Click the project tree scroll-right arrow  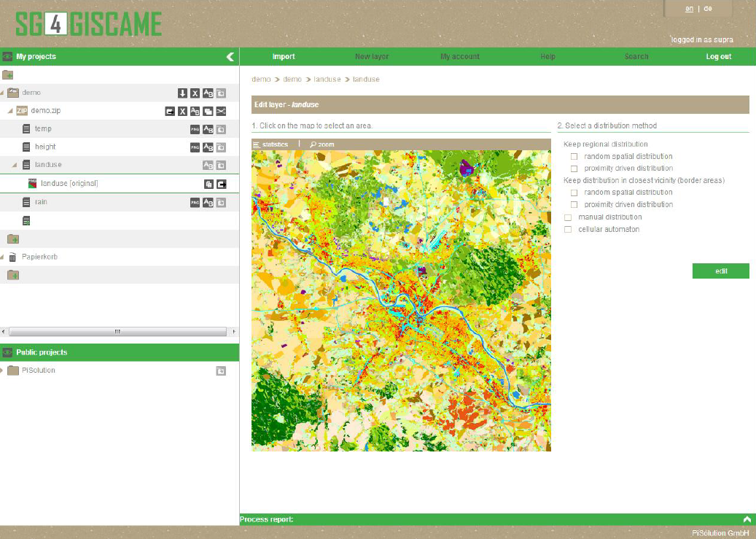pyautogui.click(x=234, y=332)
